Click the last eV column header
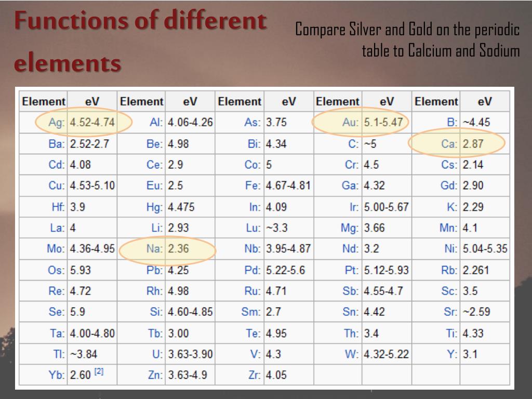 [x=485, y=101]
